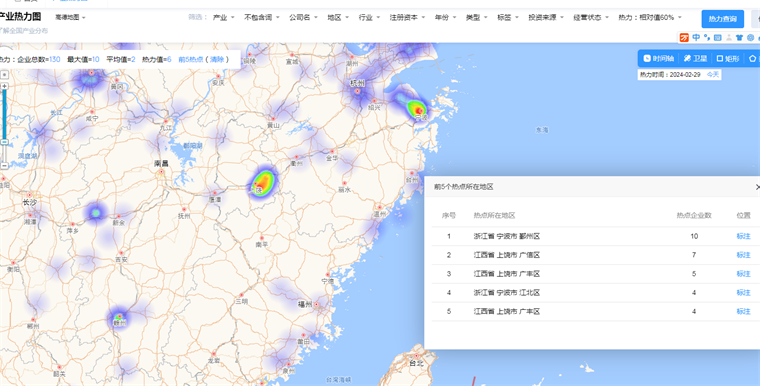Open the 注册资本 filter dropdown

pyautogui.click(x=407, y=17)
